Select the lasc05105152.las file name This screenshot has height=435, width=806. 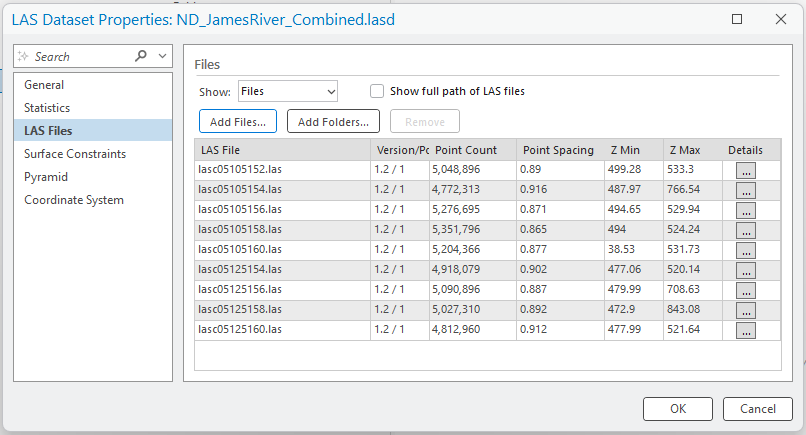click(240, 169)
